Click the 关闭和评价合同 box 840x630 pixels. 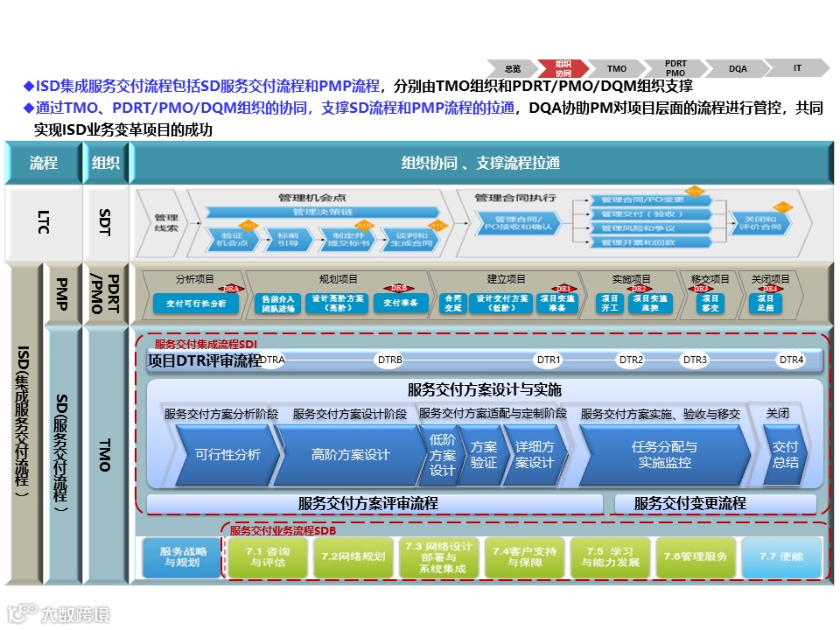(759, 223)
